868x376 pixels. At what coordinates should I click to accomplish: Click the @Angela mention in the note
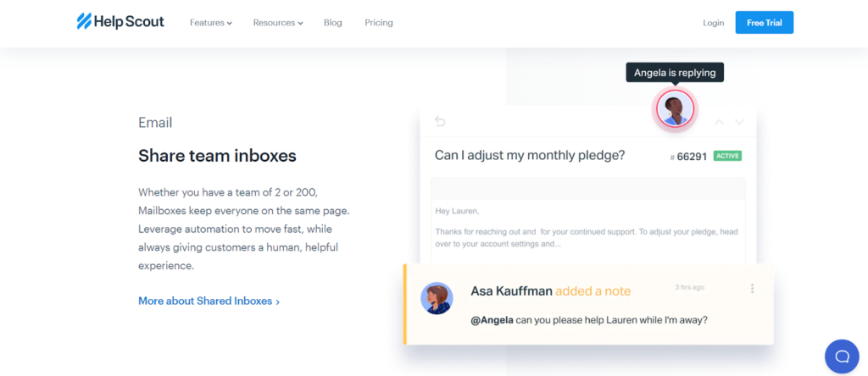(x=491, y=319)
